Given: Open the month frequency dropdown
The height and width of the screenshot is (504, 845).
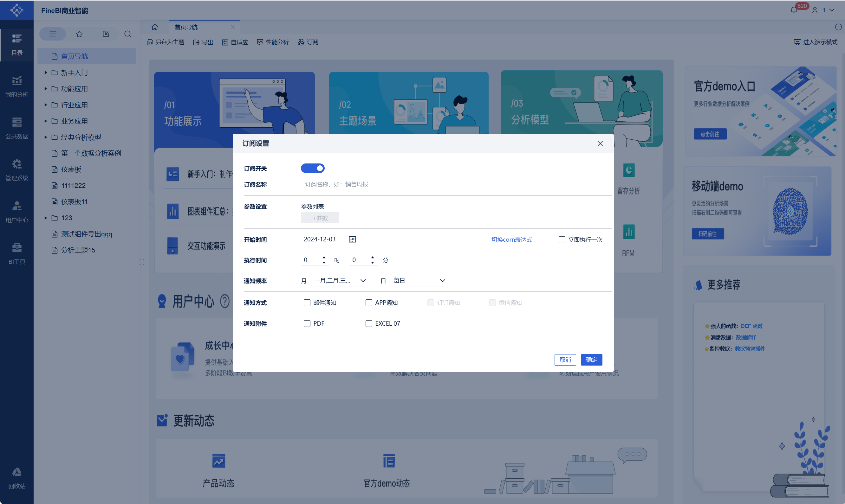Looking at the screenshot, I should click(340, 281).
